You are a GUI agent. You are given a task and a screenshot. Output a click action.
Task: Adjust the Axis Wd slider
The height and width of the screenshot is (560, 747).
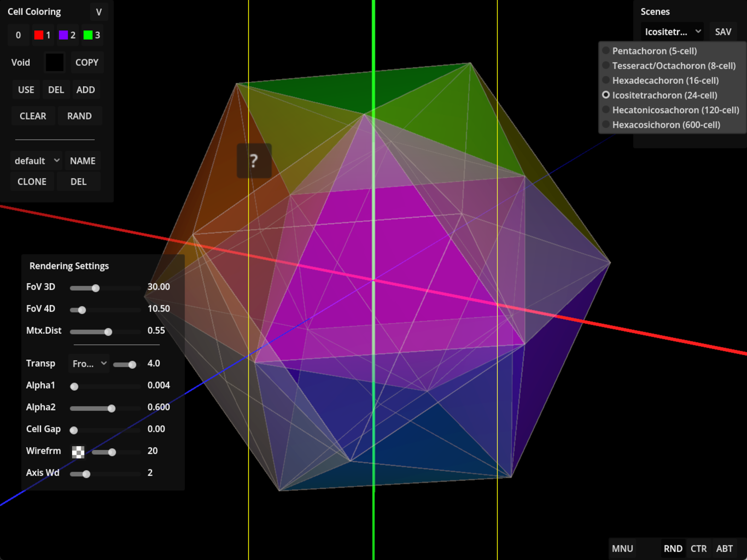click(x=105, y=474)
